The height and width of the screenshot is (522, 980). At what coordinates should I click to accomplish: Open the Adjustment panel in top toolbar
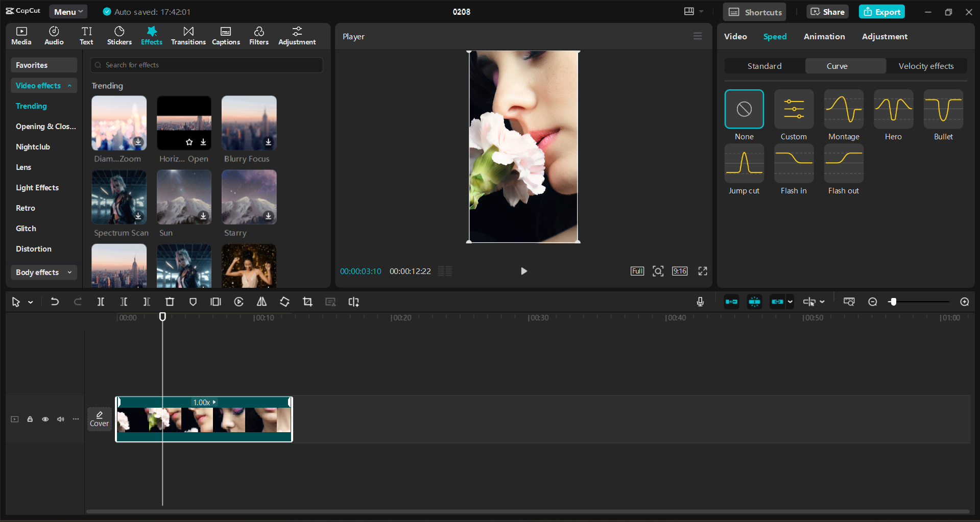(x=297, y=36)
